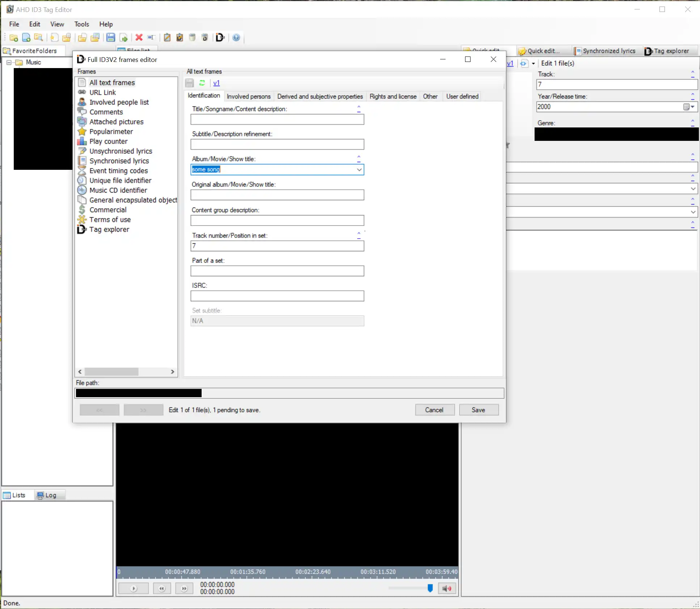This screenshot has height=609, width=700.
Task: Click the ISRC input field
Action: tap(277, 296)
